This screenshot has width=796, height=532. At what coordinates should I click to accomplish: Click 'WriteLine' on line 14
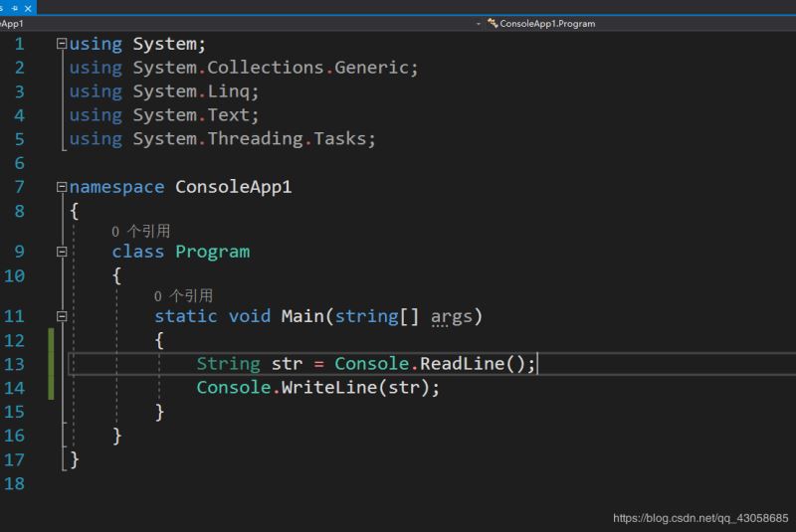pos(329,388)
